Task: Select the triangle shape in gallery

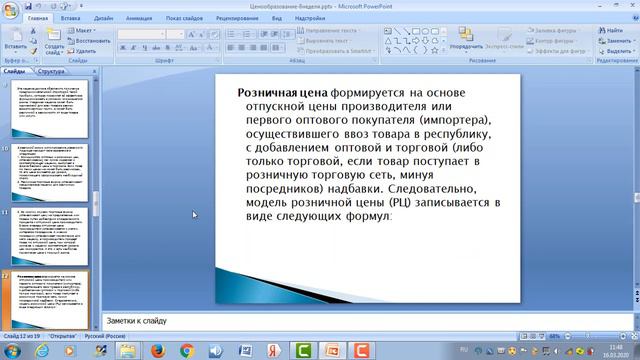Action: 388,41
